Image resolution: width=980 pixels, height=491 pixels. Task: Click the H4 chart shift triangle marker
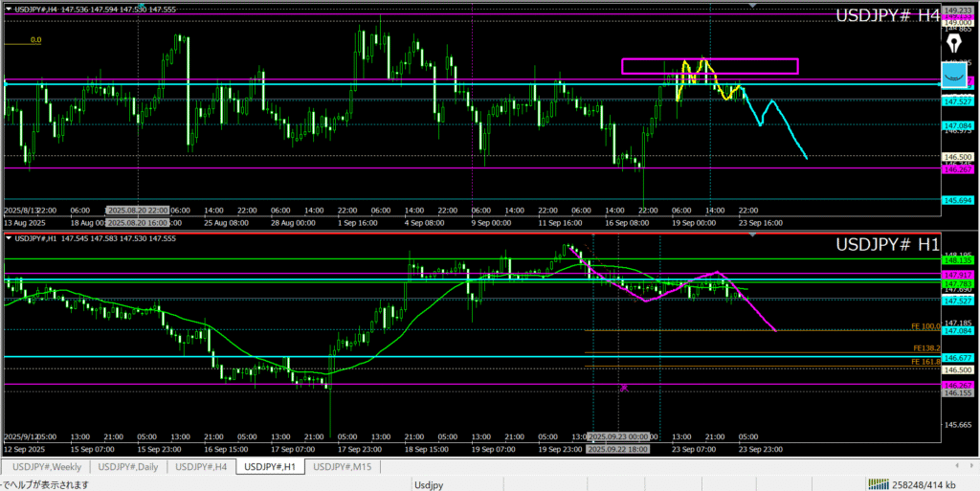coord(753,6)
